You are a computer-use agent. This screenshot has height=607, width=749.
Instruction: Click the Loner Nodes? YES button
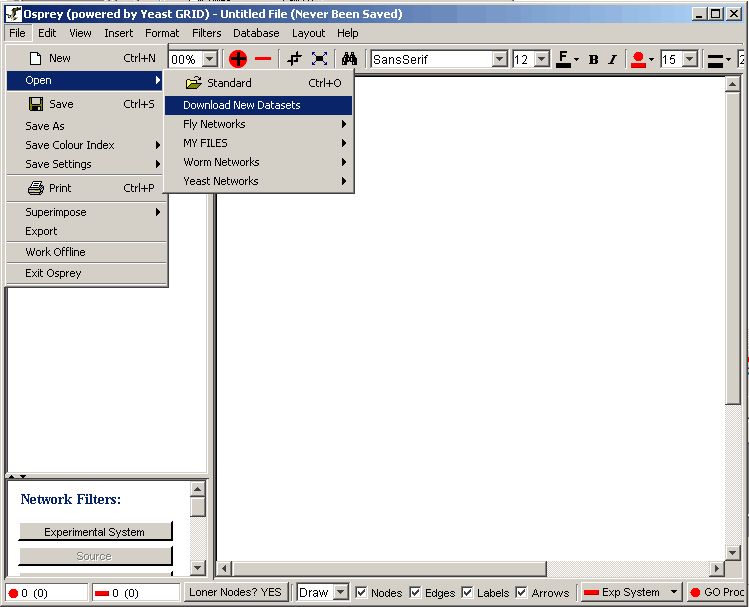point(236,593)
